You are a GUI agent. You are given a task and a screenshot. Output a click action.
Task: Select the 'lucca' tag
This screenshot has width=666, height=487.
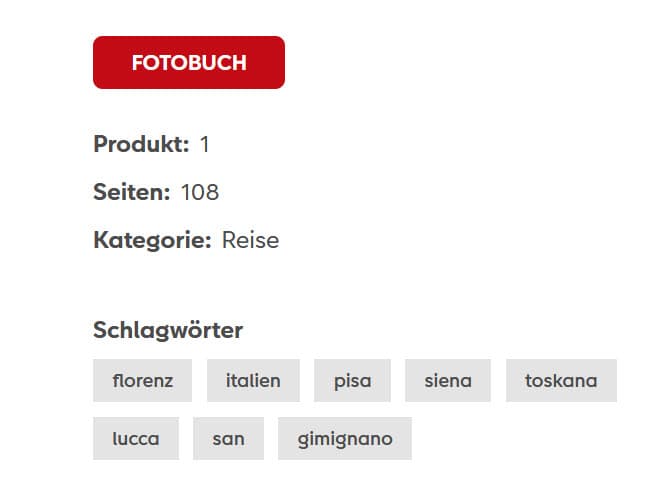point(136,439)
